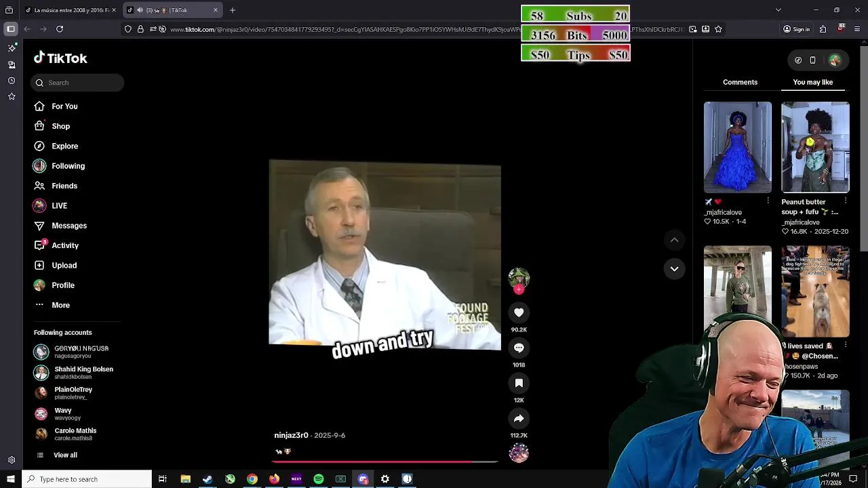Open Spotify from the taskbar
The height and width of the screenshot is (488, 868).
[318, 479]
